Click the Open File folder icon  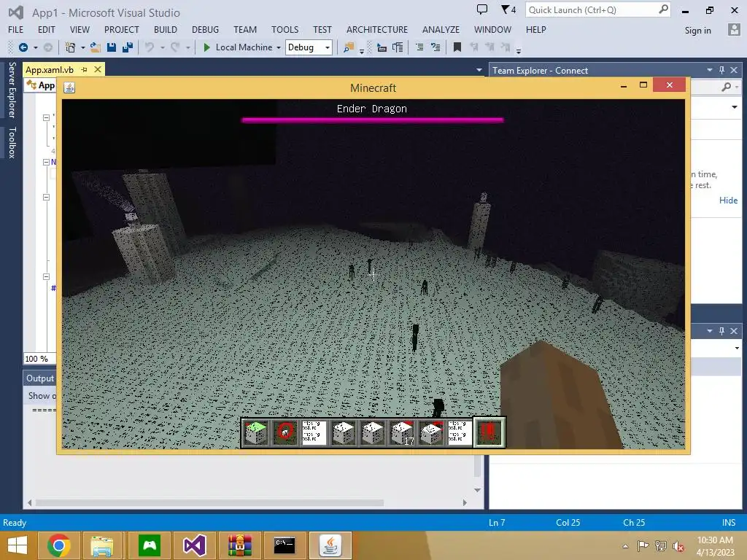pyautogui.click(x=96, y=47)
